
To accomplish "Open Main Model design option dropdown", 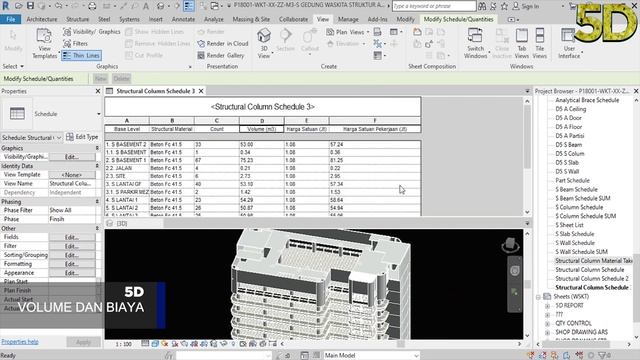I will point(371,356).
